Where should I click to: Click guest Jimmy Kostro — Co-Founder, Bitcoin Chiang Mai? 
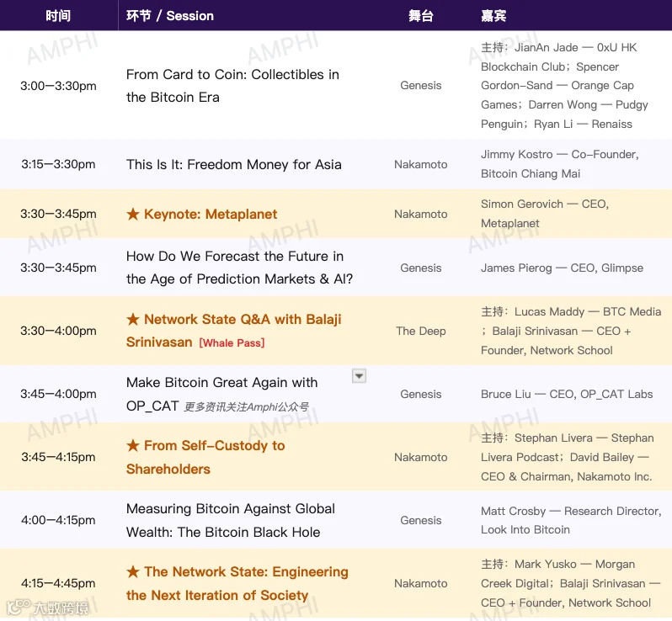point(560,164)
